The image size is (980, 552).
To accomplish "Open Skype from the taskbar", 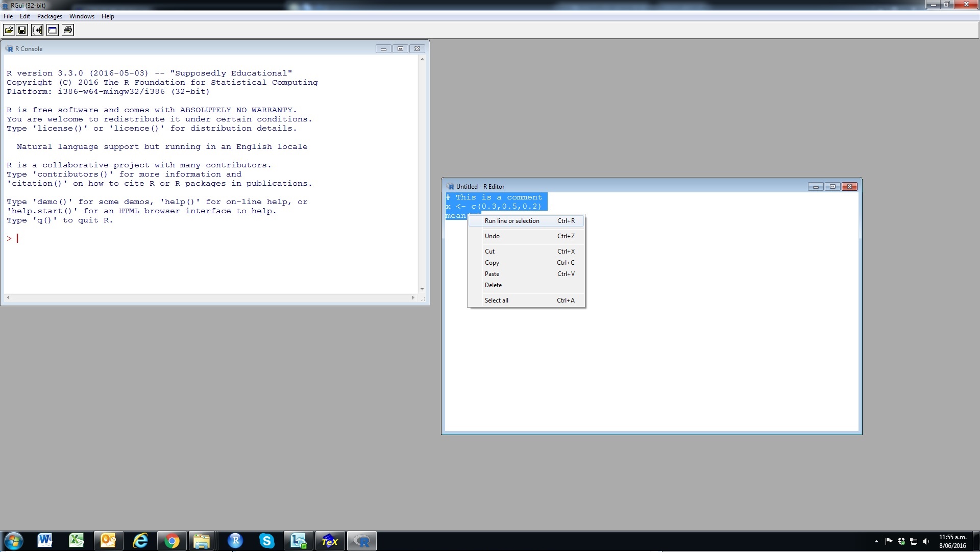I will (266, 541).
